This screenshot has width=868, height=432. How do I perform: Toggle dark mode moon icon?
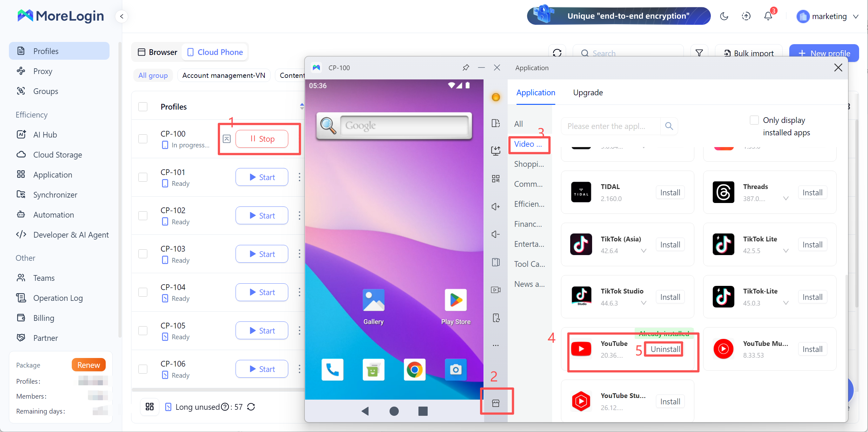click(724, 16)
